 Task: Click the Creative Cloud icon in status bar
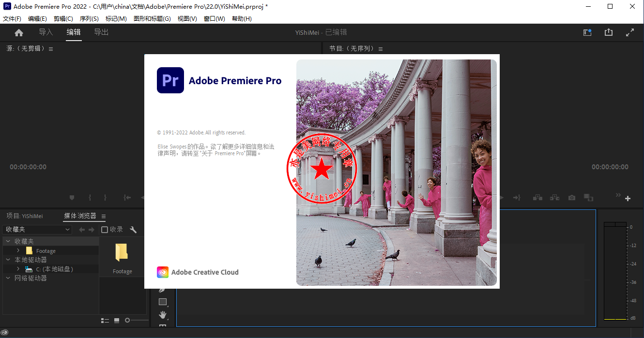(5, 333)
